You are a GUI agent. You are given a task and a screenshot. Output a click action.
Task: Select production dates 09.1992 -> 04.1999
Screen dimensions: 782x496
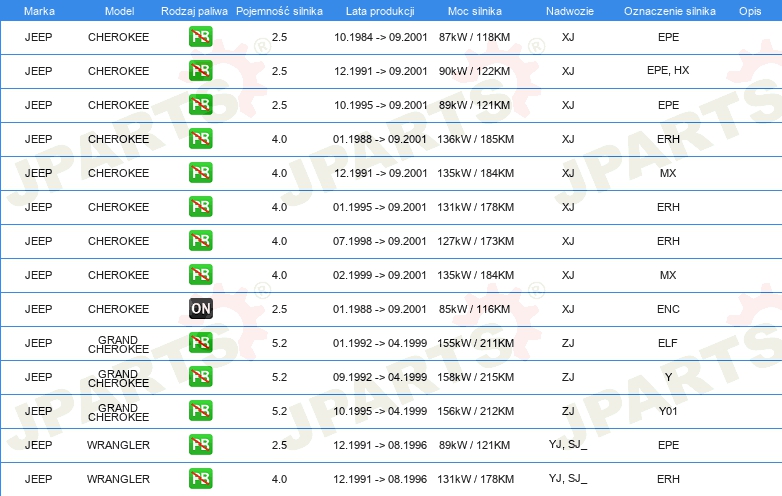pos(380,377)
